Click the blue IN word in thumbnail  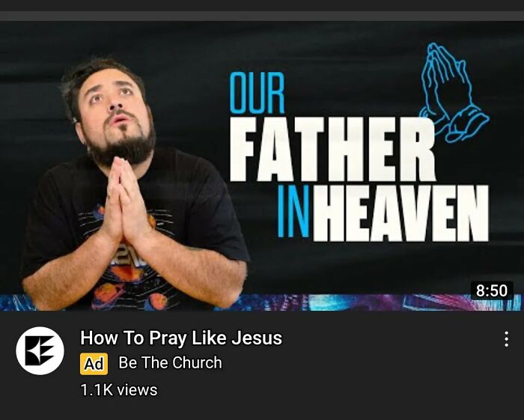293,211
